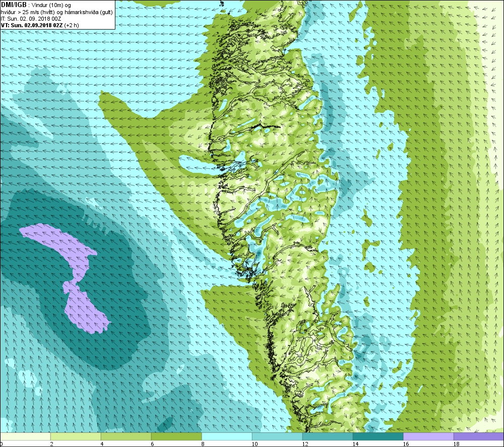Click the legend scale label "8"
This screenshot has width=504, height=447.
pyautogui.click(x=203, y=444)
